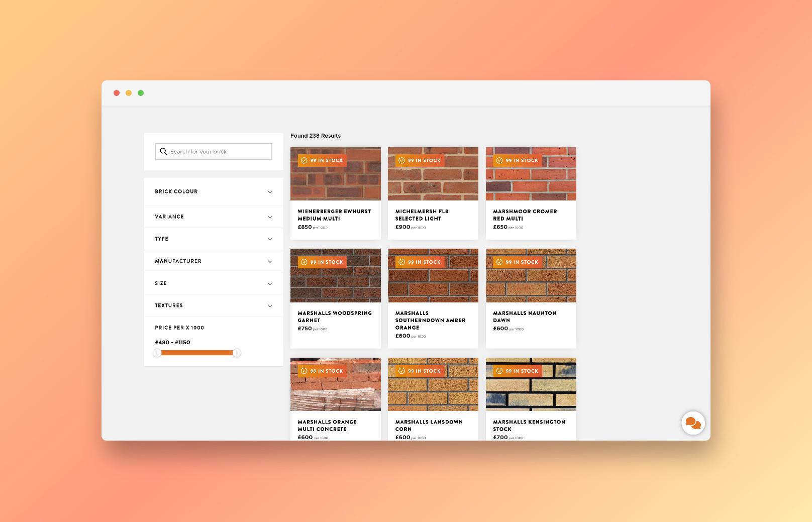Click the maximum price slider handle

coord(237,353)
